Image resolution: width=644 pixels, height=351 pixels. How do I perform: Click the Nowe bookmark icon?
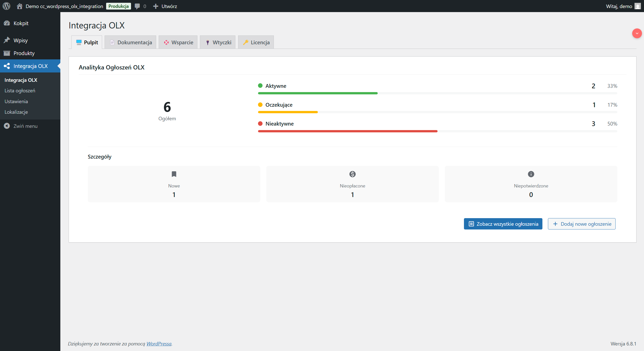click(174, 174)
